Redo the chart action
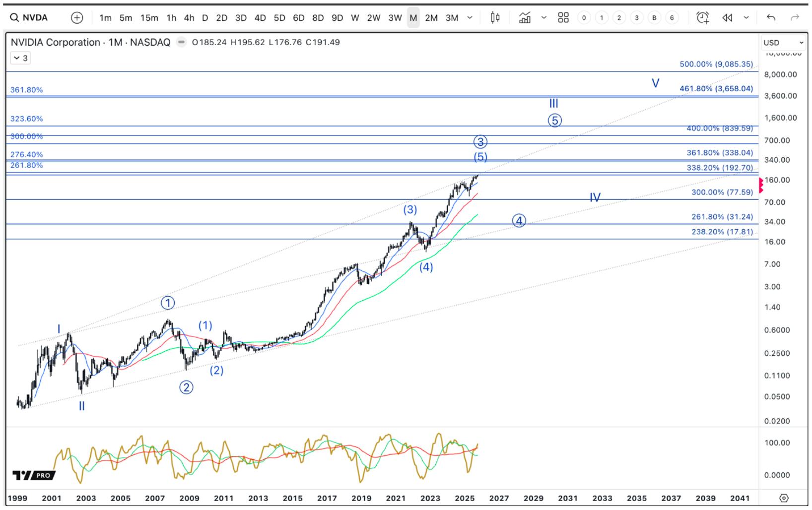Screen dimensions: 812x510 [x=795, y=18]
